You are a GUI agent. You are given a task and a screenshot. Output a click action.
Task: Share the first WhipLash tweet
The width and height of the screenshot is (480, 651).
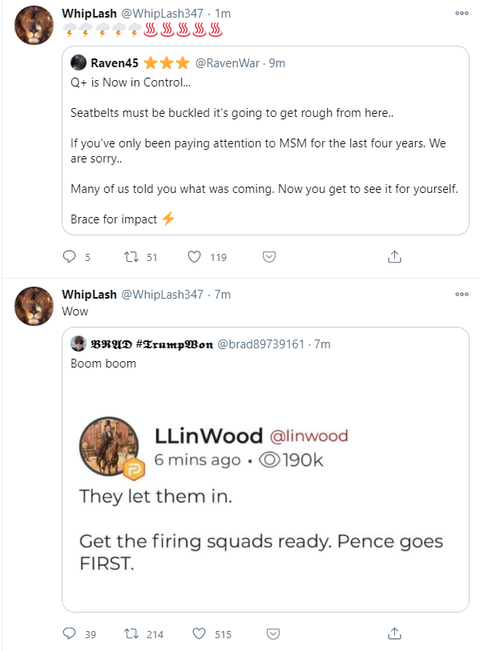pos(394,257)
